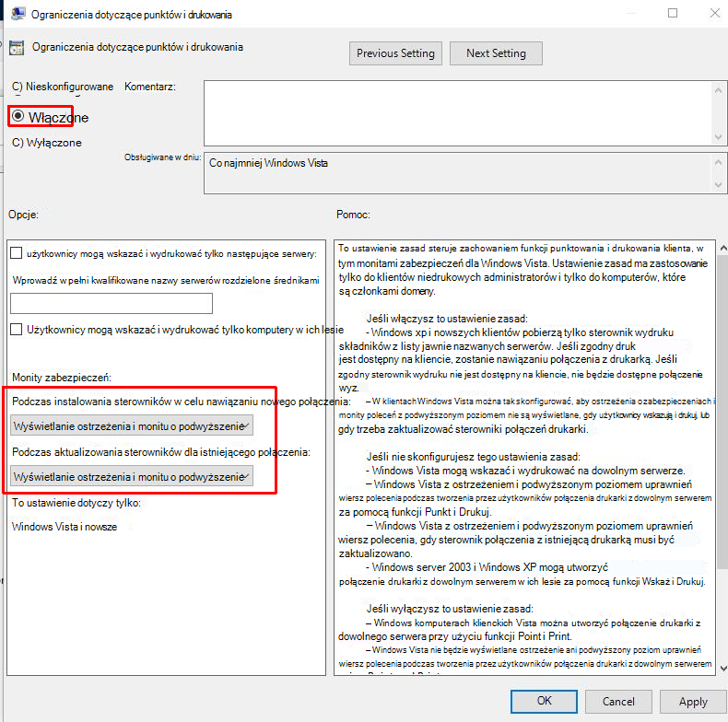Click the 'Windows Vista i nowsze' text

[x=65, y=527]
